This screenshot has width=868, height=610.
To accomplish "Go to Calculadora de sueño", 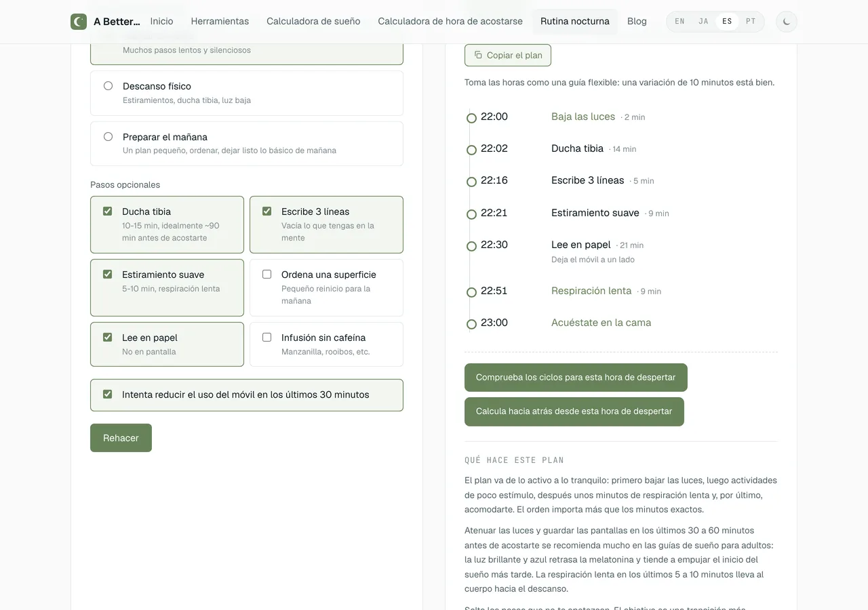I will pos(313,21).
